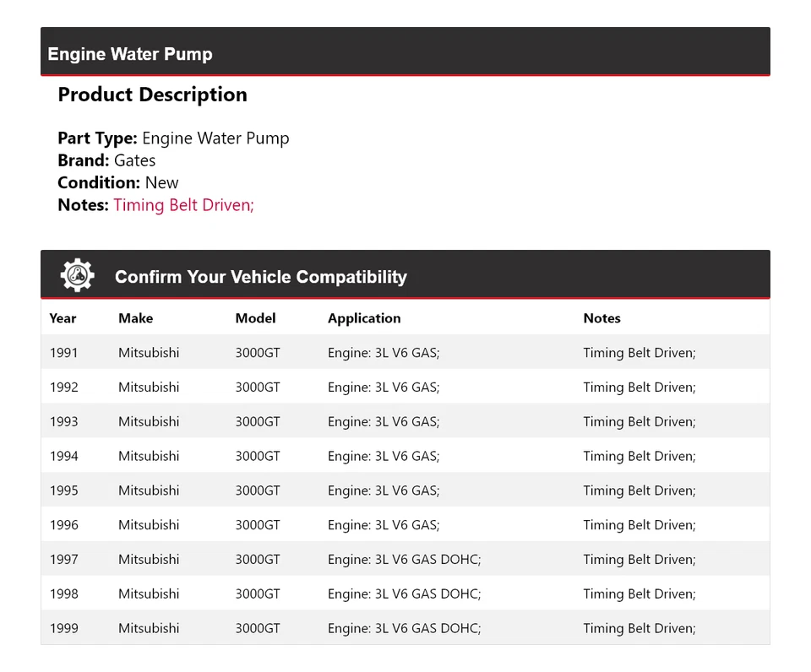Click Mitsubishi in the 1993 row
The height and width of the screenshot is (672, 811).
tap(149, 421)
